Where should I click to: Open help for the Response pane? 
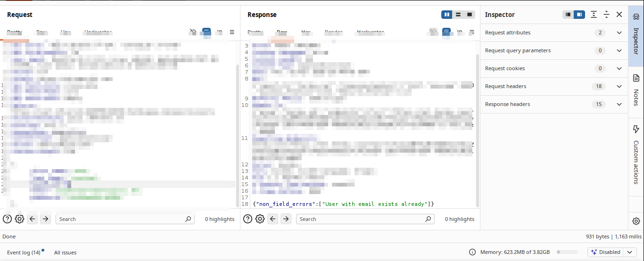pyautogui.click(x=248, y=219)
